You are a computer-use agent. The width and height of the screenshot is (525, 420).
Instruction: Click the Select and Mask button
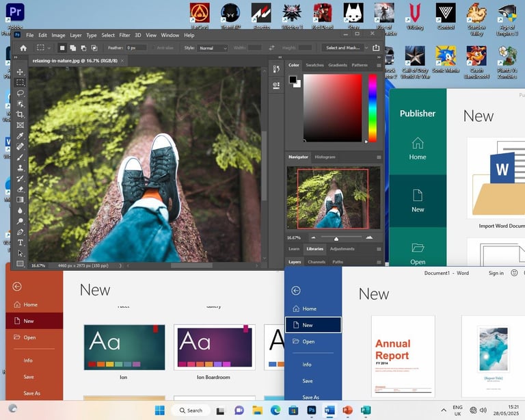click(343, 48)
